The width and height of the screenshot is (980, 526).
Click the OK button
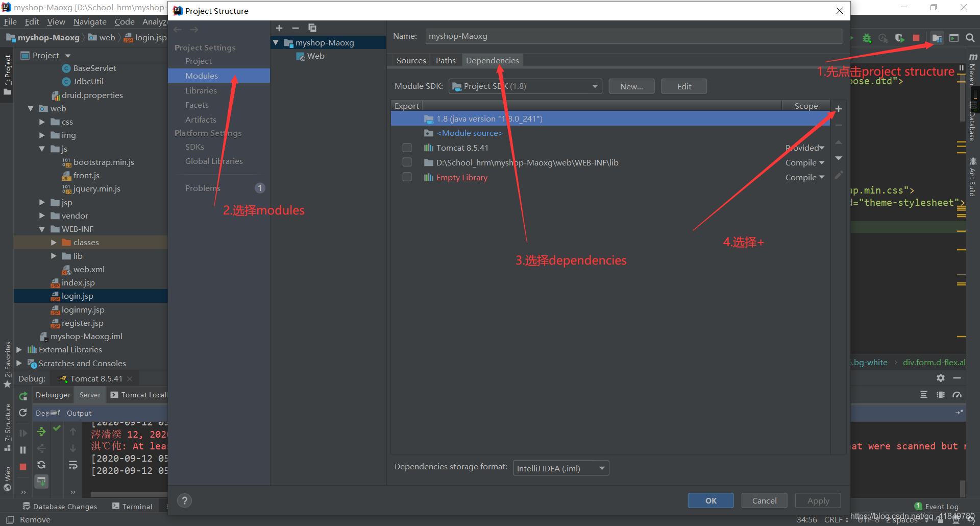710,500
